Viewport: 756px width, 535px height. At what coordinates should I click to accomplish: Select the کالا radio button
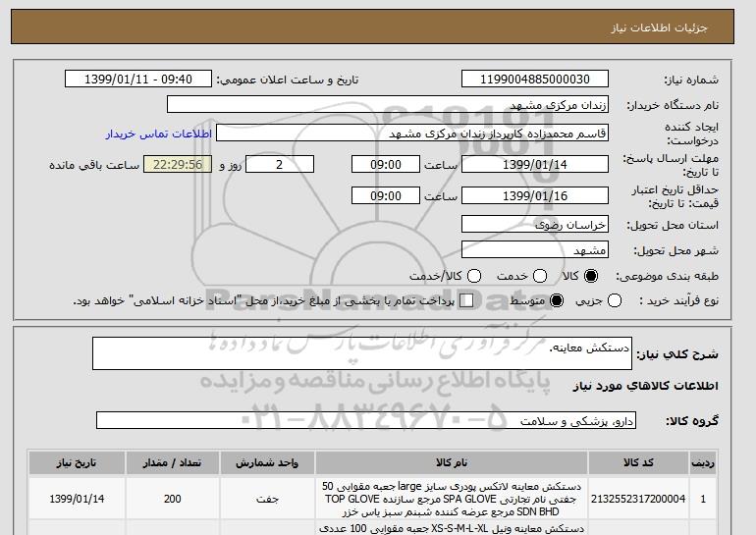pos(591,276)
